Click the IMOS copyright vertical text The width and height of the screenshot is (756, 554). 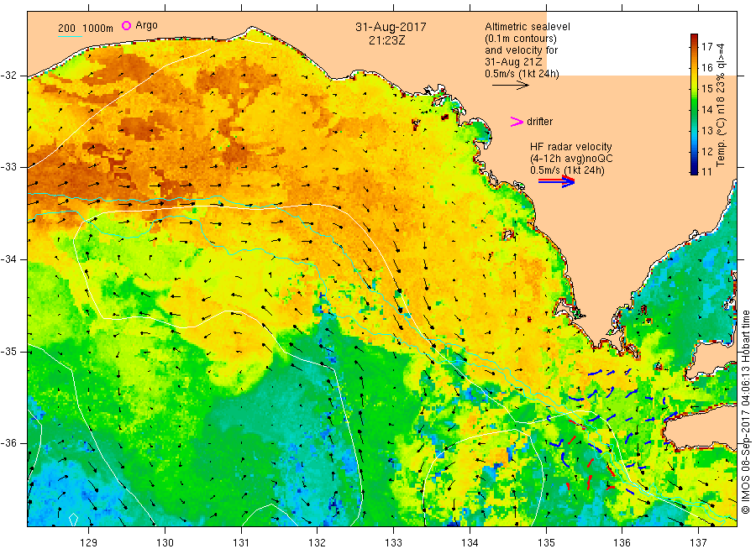pos(745,412)
